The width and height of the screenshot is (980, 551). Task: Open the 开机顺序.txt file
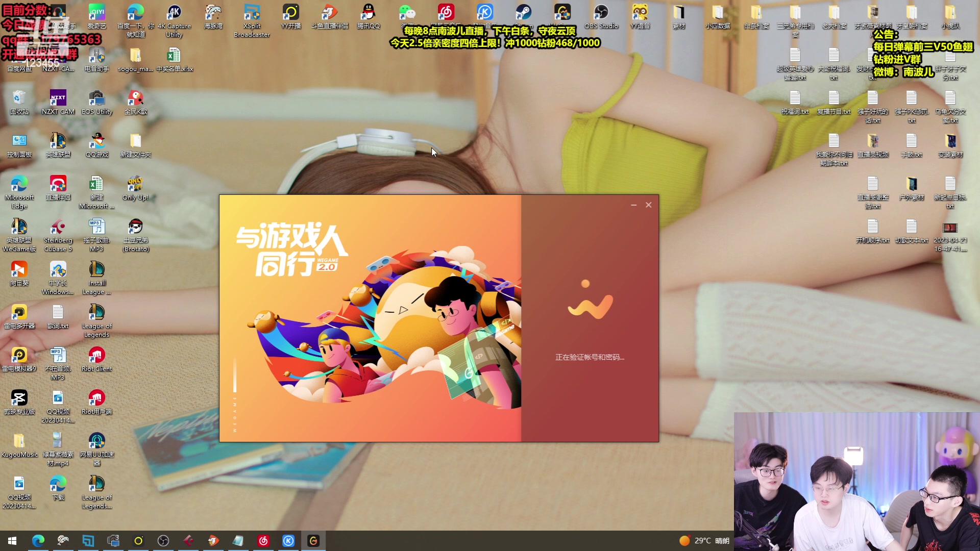click(x=873, y=231)
